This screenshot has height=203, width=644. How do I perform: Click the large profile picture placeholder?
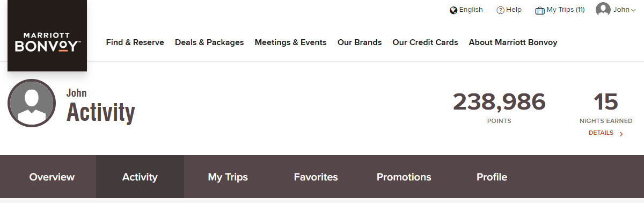tap(32, 103)
